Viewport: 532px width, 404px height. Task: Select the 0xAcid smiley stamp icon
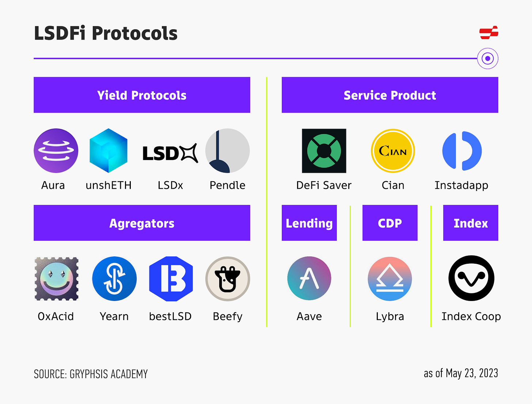pos(56,279)
